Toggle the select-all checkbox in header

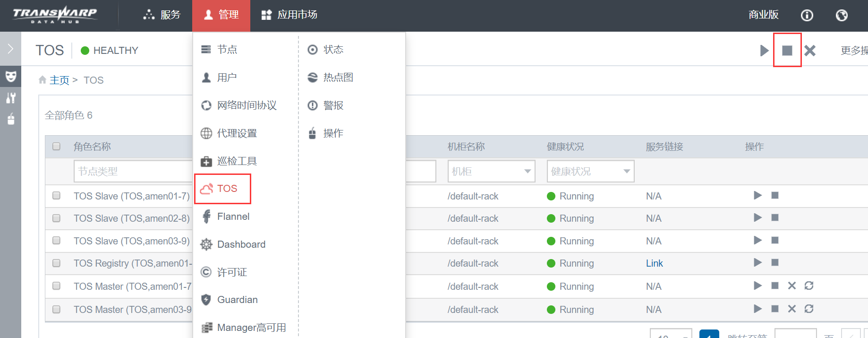[x=56, y=146]
